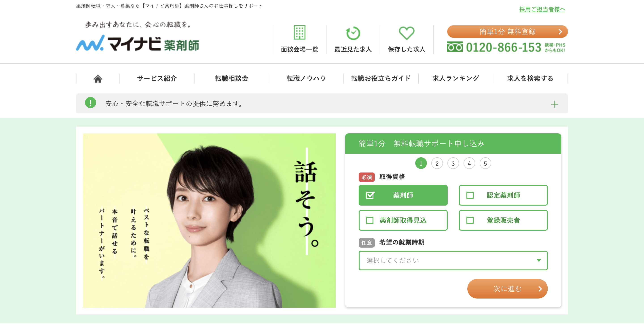Open 保存した求人 heart icon
The image size is (644, 324).
pos(407,33)
